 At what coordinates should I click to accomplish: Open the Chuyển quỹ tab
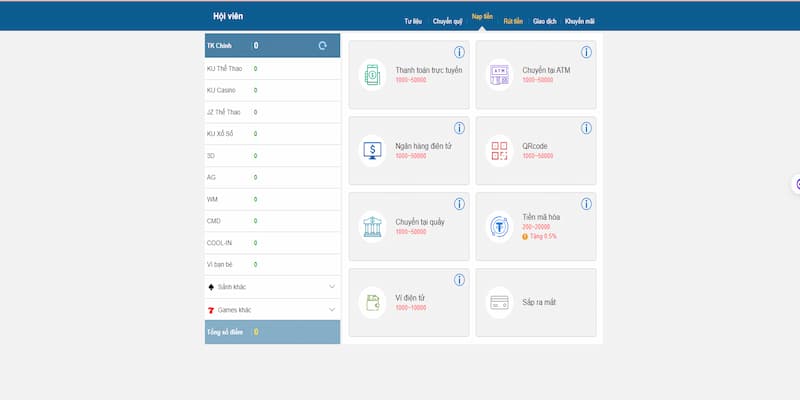[447, 20]
